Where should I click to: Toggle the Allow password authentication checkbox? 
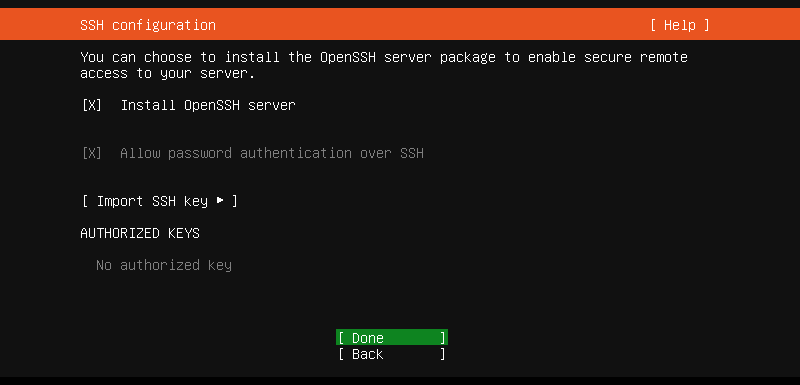[92, 153]
